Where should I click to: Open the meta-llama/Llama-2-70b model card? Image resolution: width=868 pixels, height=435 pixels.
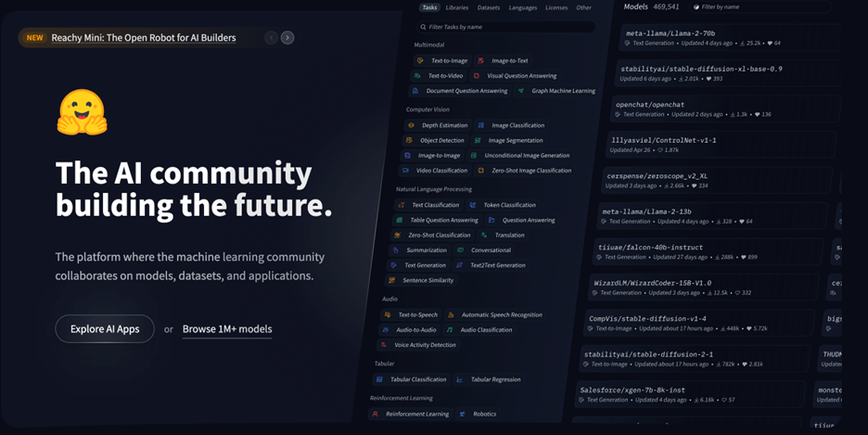tap(730, 38)
